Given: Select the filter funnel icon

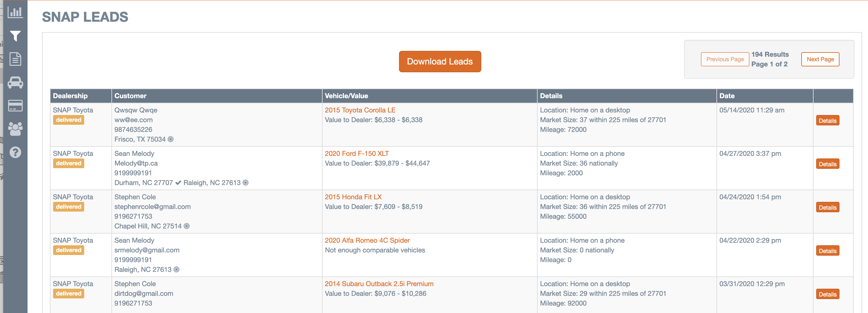Looking at the screenshot, I should pyautogui.click(x=15, y=36).
